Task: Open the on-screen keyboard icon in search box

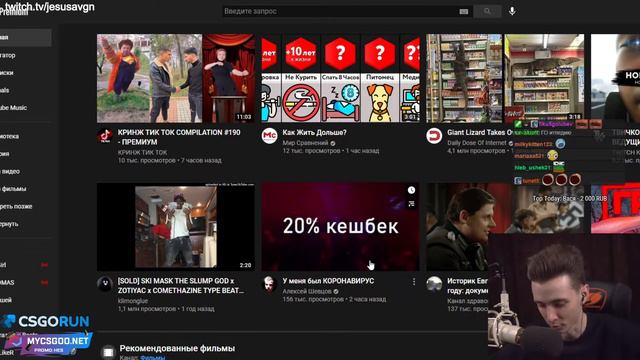Action: 464,11
